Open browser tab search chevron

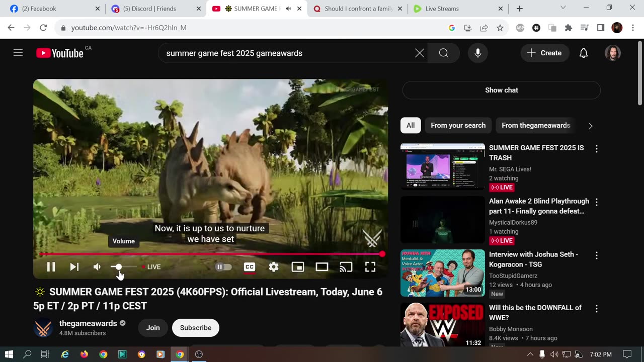pos(563,8)
